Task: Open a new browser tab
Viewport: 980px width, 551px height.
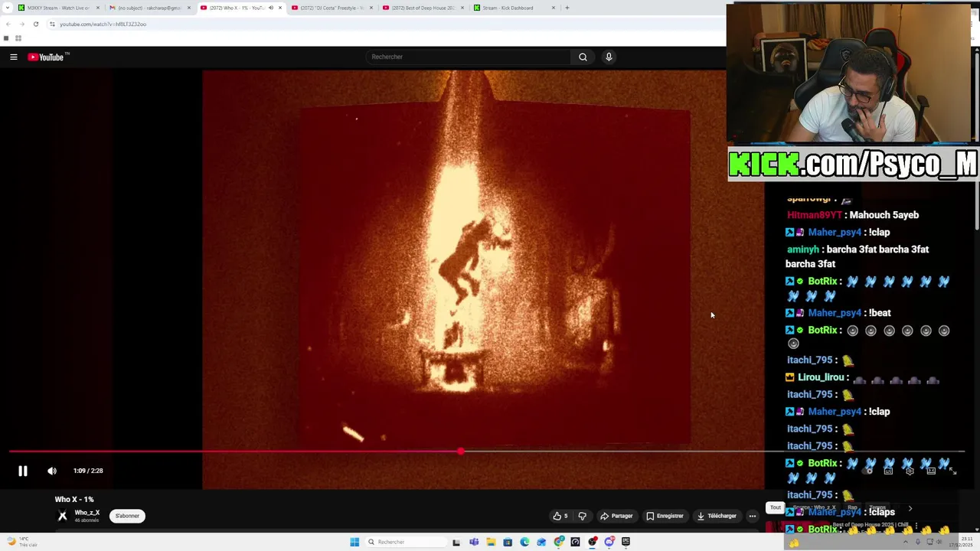Action: point(567,8)
